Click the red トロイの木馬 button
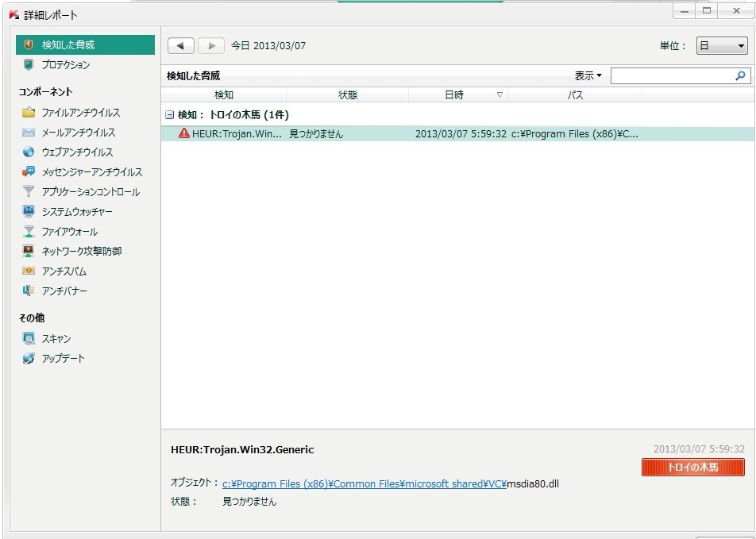 click(692, 468)
